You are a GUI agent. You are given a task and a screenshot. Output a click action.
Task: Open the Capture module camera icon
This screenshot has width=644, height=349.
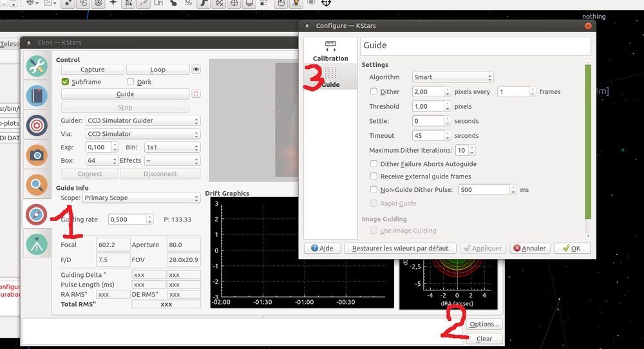(x=37, y=155)
